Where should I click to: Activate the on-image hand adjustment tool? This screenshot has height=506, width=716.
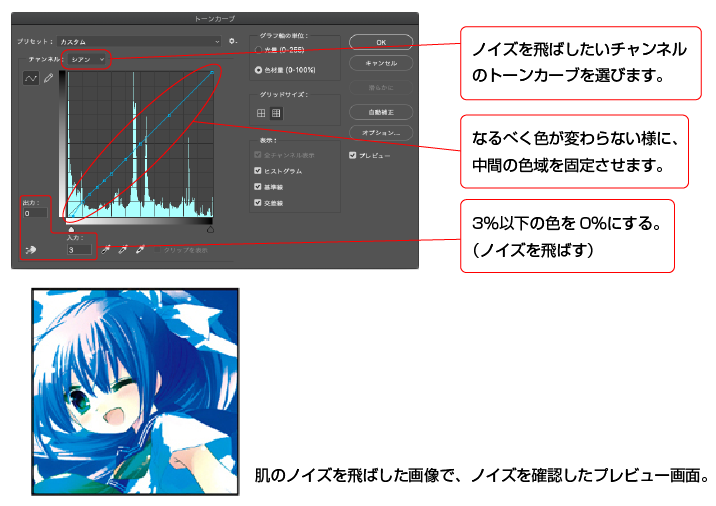tap(31, 249)
